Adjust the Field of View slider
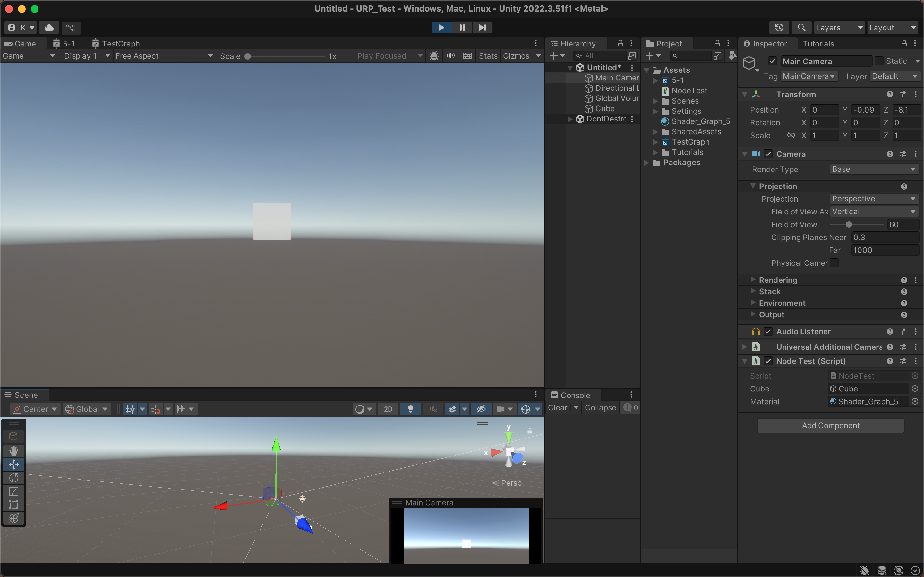The image size is (924, 577). coord(848,224)
